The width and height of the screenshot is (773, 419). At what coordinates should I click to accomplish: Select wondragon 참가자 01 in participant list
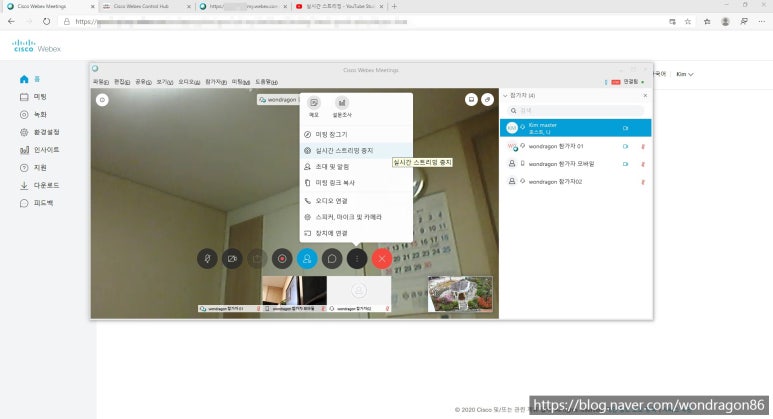click(575, 146)
